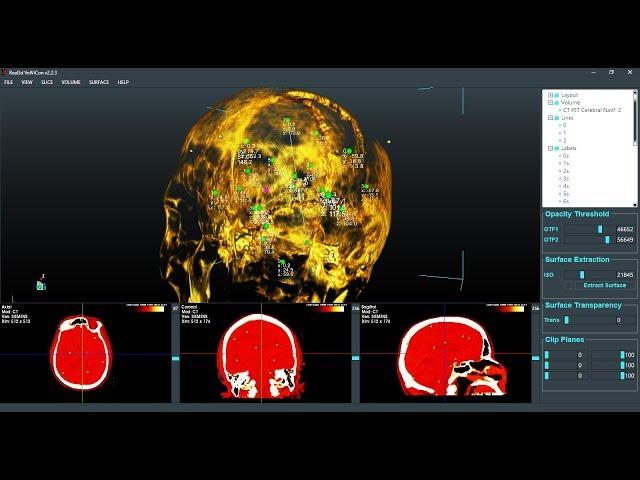640x480 pixels.
Task: Open the HELP menu
Action: coord(123,82)
